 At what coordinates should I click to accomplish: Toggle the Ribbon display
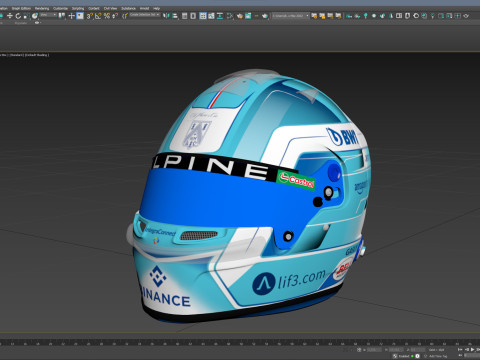pos(203,16)
